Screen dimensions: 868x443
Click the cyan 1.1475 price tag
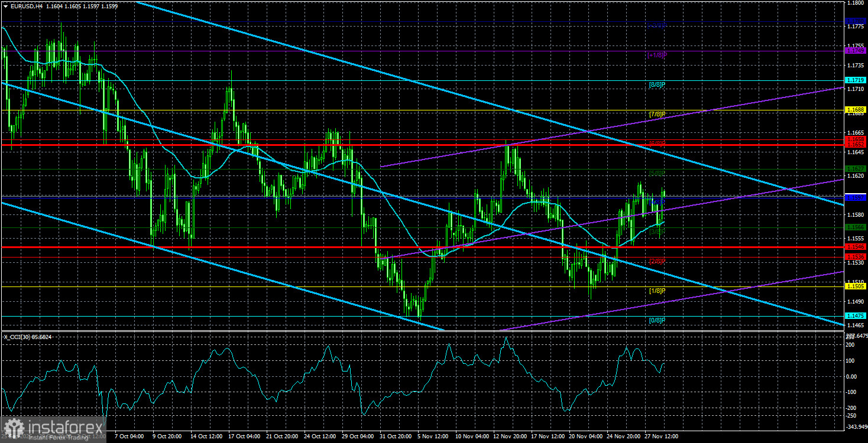click(x=856, y=316)
